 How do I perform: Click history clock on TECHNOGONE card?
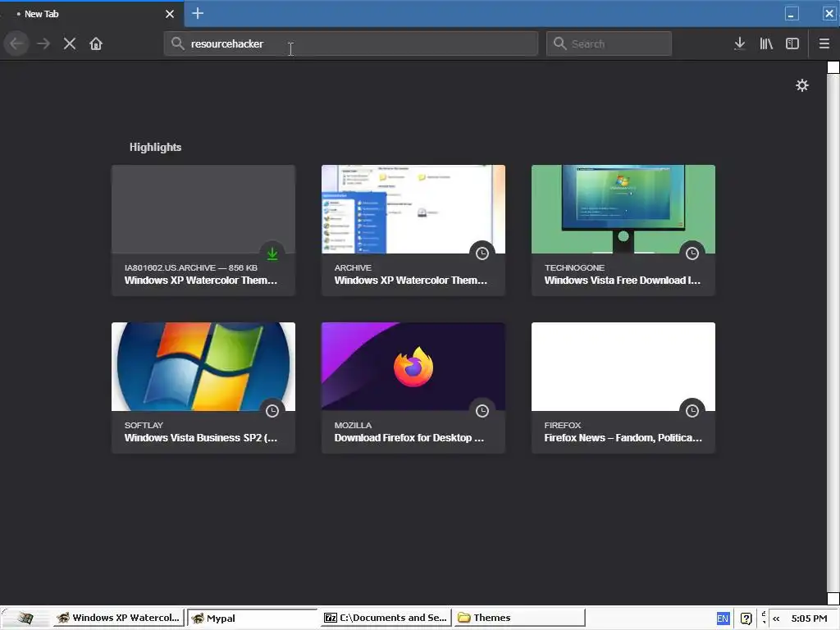click(692, 253)
